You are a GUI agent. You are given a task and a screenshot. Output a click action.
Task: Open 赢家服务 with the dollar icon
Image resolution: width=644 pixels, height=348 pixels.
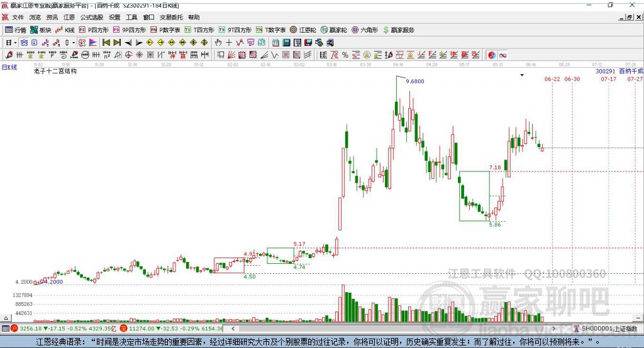pyautogui.click(x=398, y=30)
